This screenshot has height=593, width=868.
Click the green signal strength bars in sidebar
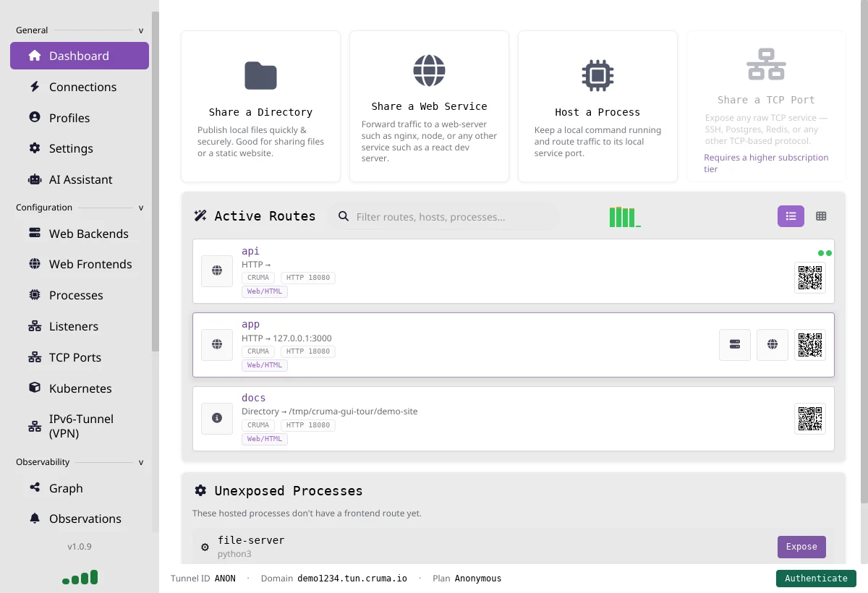(80, 577)
